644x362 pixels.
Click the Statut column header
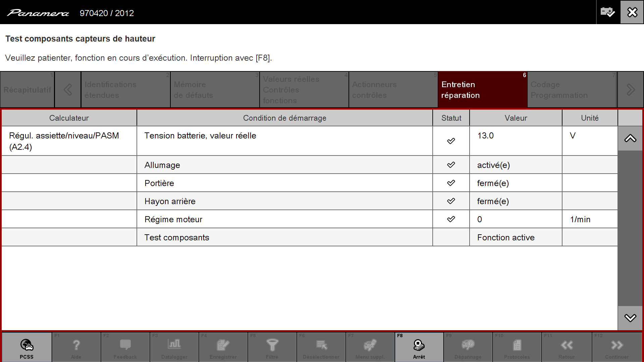click(451, 118)
